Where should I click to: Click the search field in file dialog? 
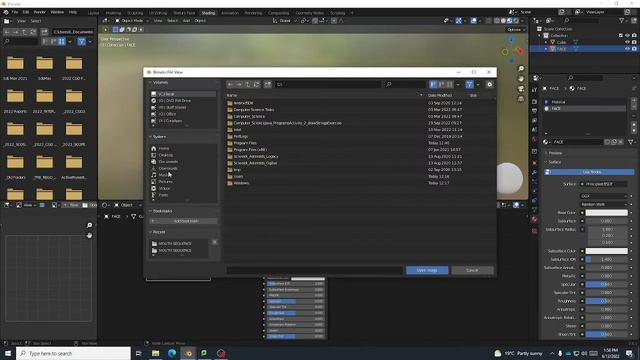click(405, 84)
